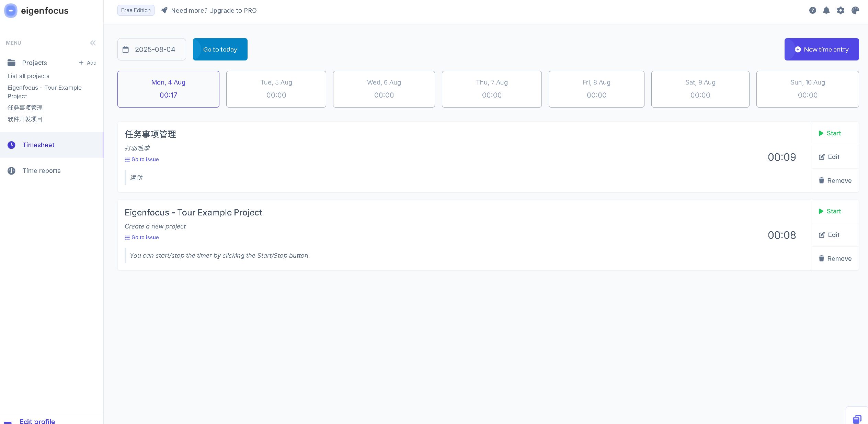Open the floating panel icon at bottom right

click(x=857, y=419)
